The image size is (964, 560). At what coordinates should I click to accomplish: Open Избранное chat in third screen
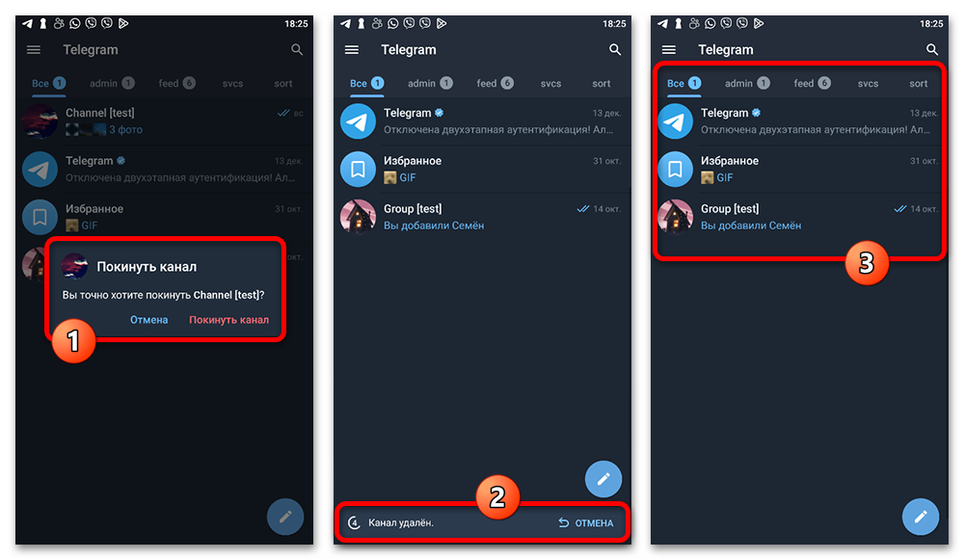(x=799, y=169)
